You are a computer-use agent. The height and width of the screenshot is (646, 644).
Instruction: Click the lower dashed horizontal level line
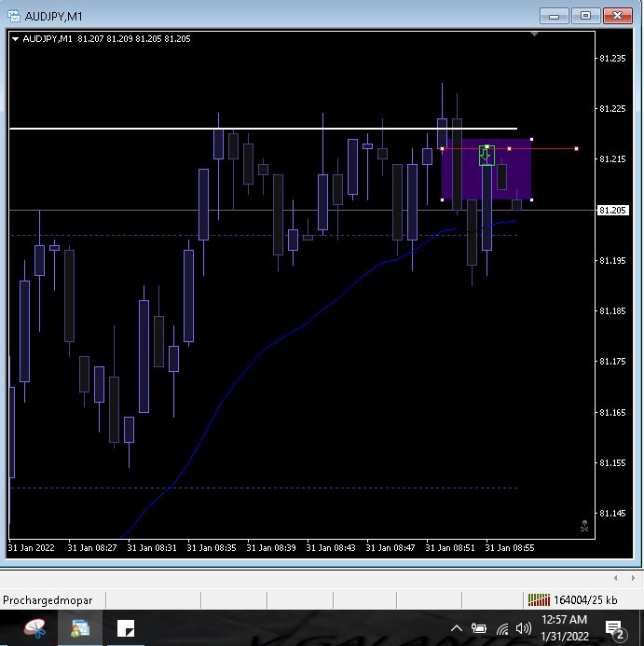click(264, 488)
